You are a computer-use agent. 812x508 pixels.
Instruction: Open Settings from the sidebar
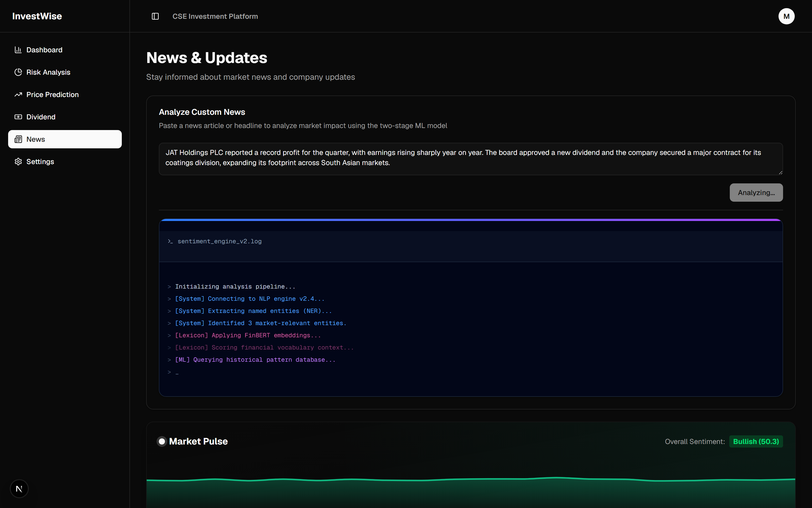(65, 162)
